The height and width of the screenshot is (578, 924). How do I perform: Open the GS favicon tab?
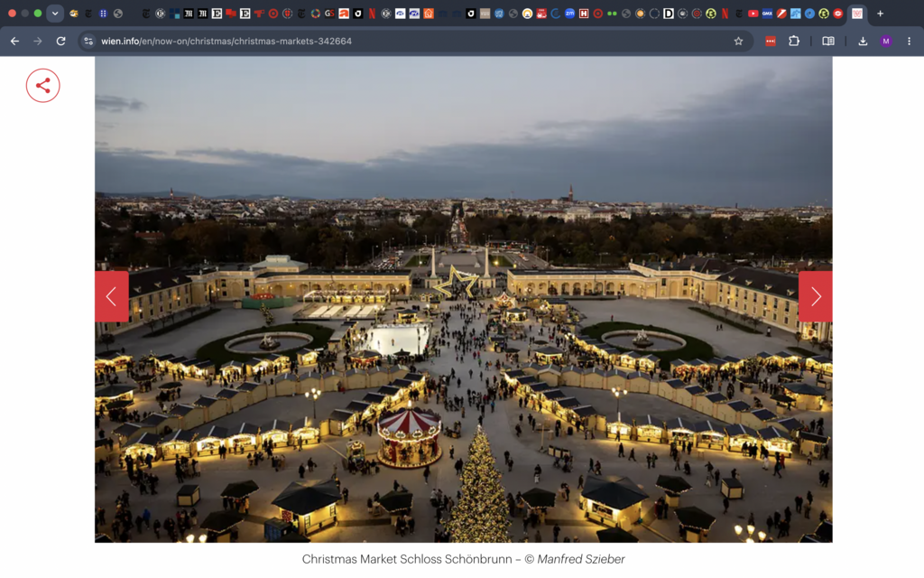point(329,13)
